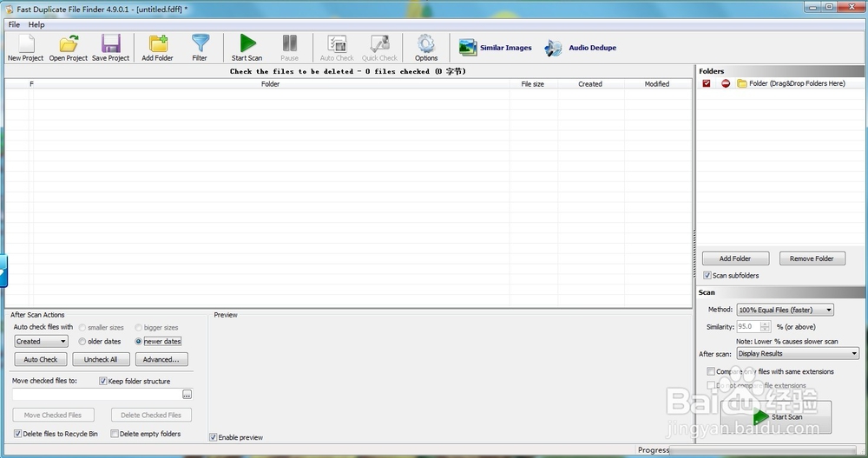
Task: Toggle Scan subfolders checkbox
Action: (707, 276)
